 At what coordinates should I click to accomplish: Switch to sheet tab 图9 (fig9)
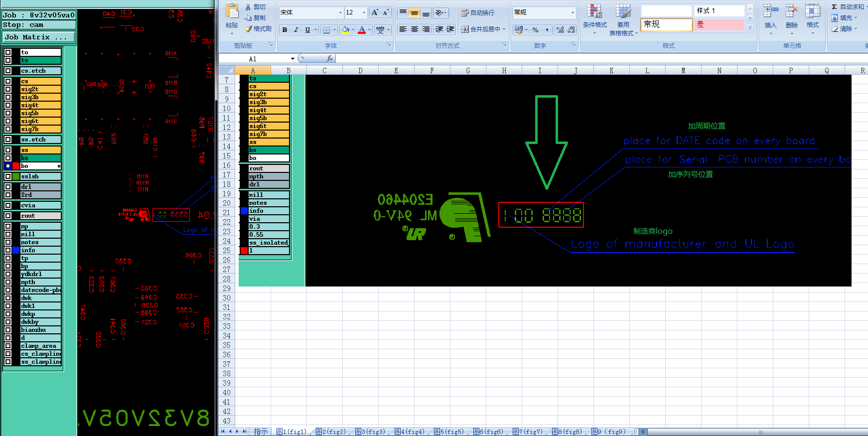click(608, 432)
